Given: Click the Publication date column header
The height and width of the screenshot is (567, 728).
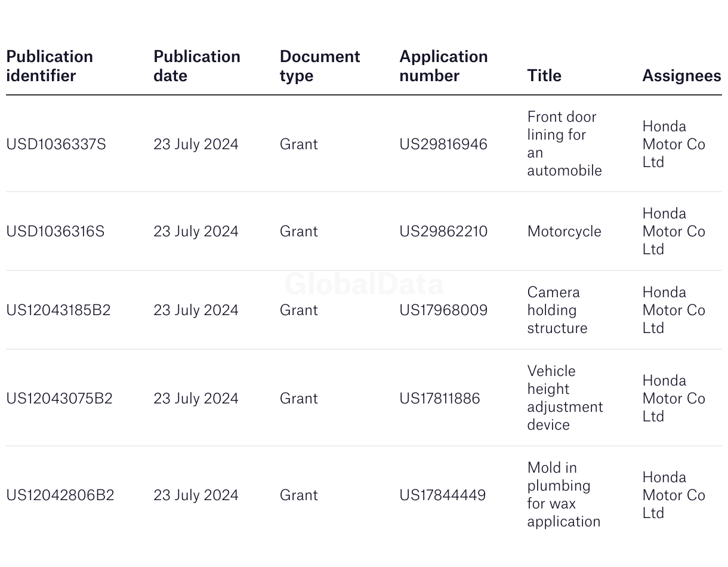Looking at the screenshot, I should [197, 66].
